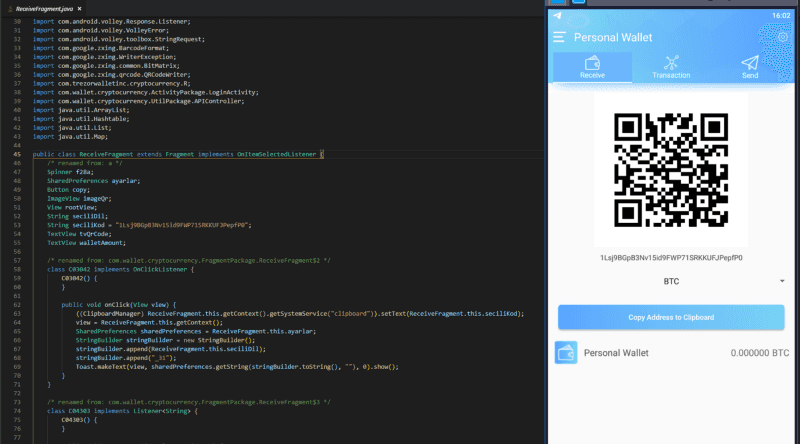
Task: Click Copy Address to Clipboard button
Action: pos(671,317)
